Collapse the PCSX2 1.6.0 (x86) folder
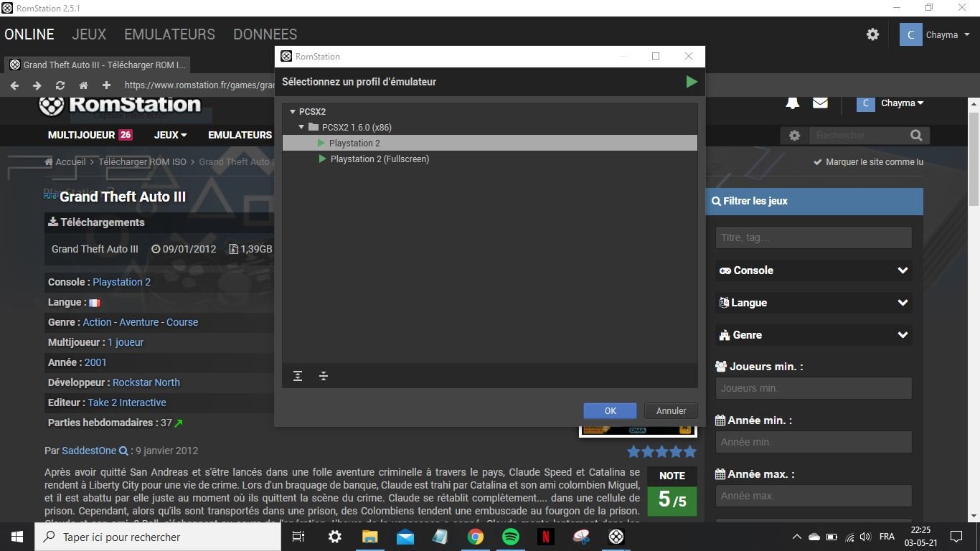This screenshot has height=551, width=980. tap(302, 128)
